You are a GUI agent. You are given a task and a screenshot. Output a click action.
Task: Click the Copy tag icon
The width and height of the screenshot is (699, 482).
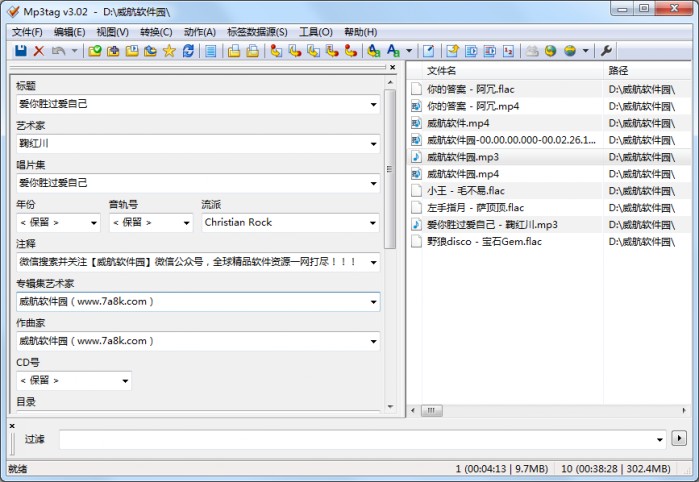coord(234,51)
